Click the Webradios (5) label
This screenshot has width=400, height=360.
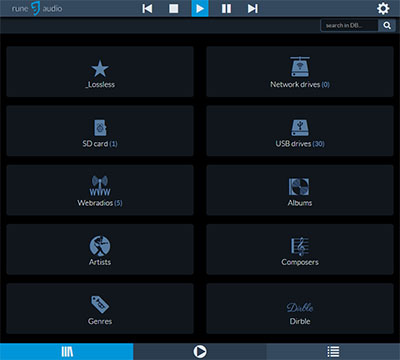click(x=100, y=203)
